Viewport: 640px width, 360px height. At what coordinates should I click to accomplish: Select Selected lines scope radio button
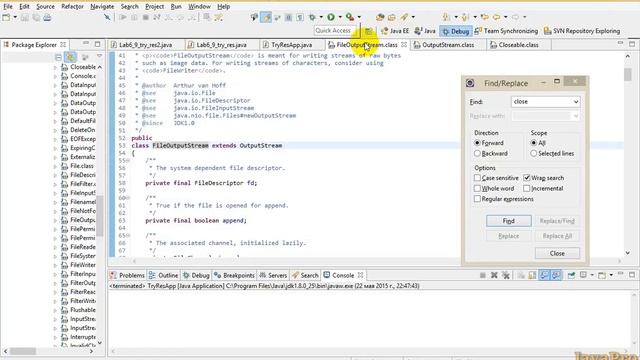533,153
